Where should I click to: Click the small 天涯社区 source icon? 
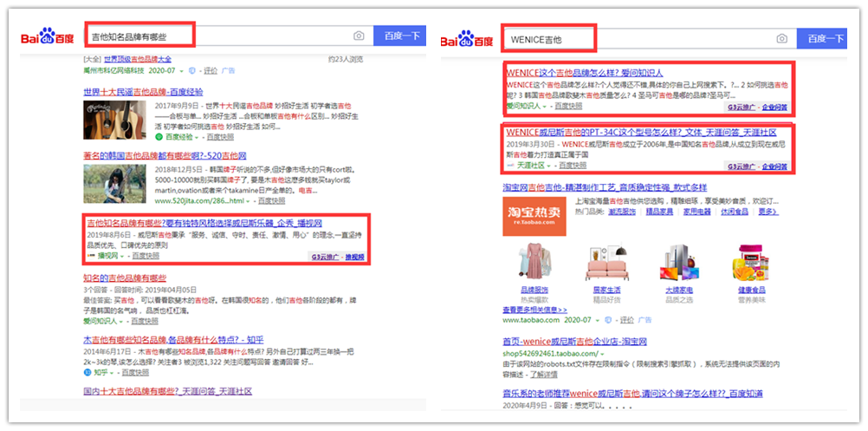pyautogui.click(x=511, y=166)
